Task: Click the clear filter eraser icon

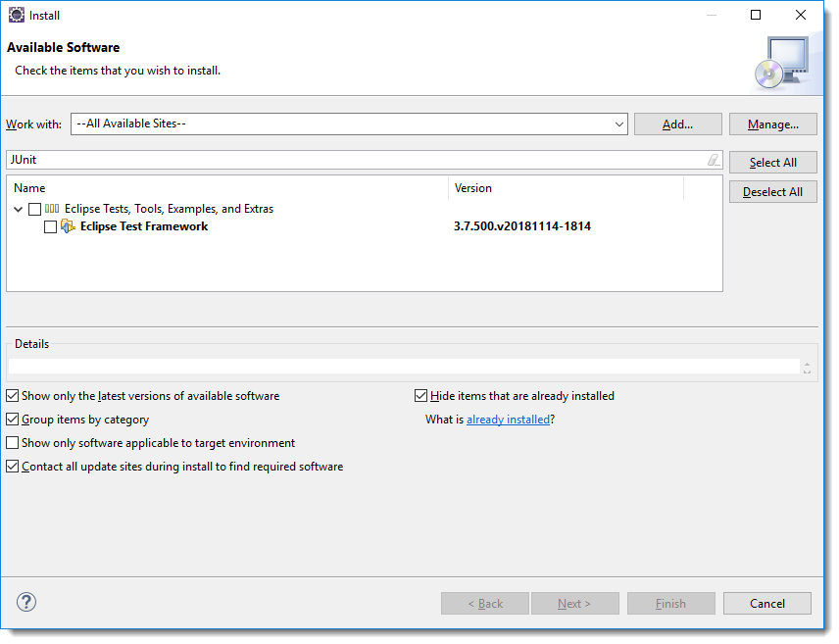Action: [714, 160]
